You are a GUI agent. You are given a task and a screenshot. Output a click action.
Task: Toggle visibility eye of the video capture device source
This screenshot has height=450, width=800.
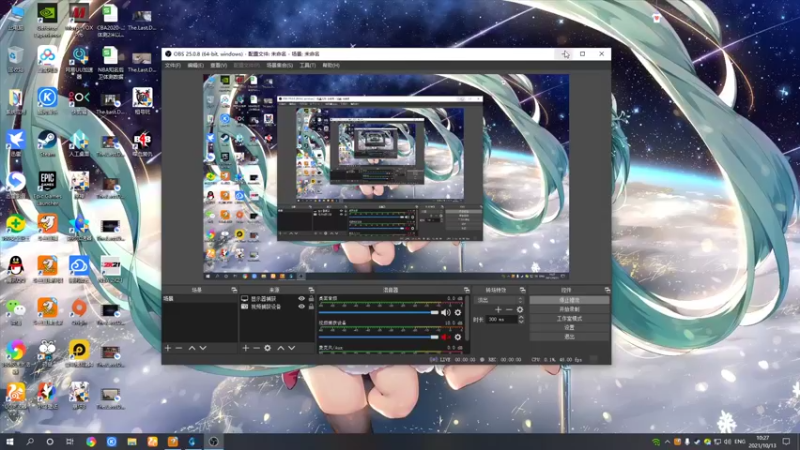[301, 307]
